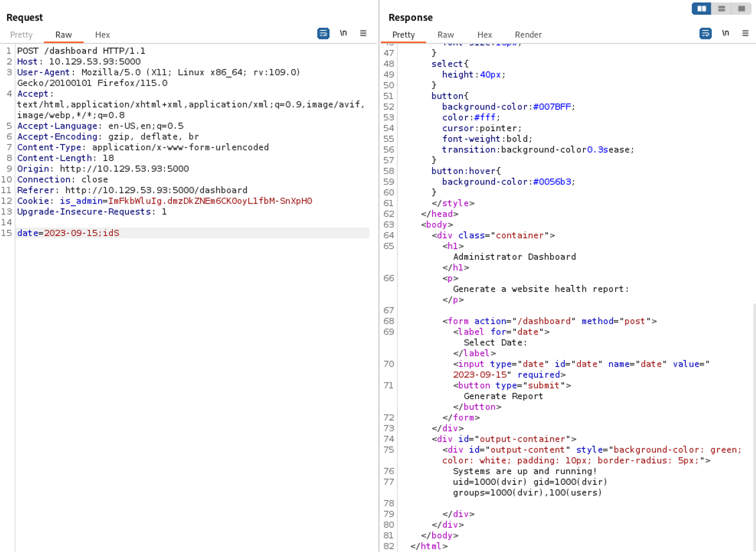Toggle non-printable characters in Response panel

pyautogui.click(x=725, y=33)
